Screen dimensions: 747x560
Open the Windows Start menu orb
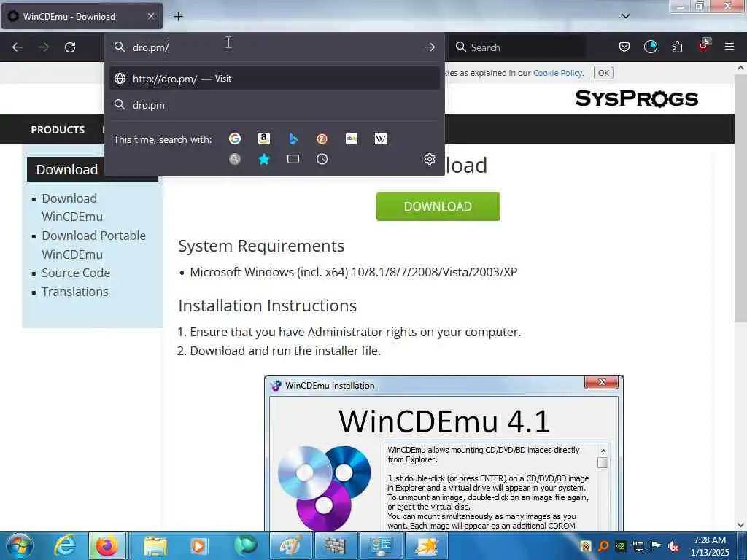pos(20,545)
